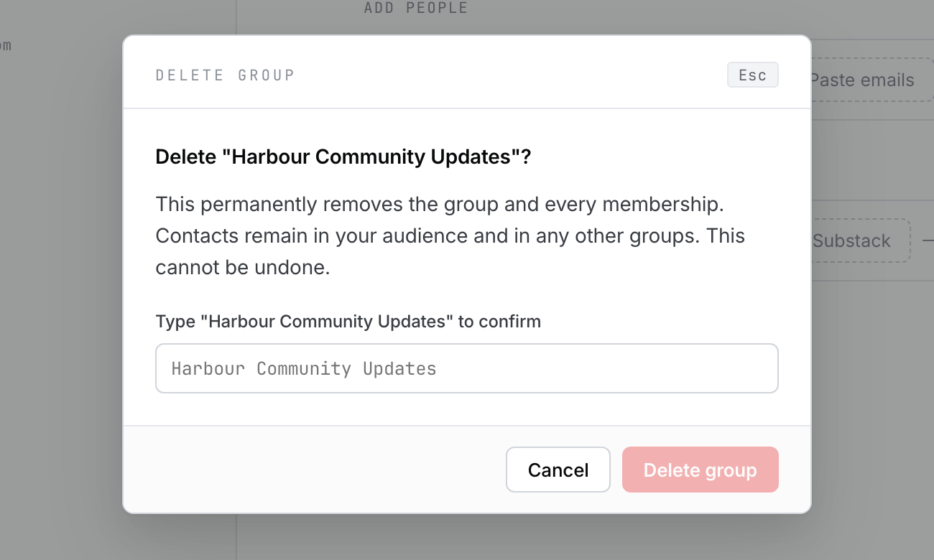Focus the confirmation name input field
Viewport: 934px width, 560px height.
pos(467,368)
